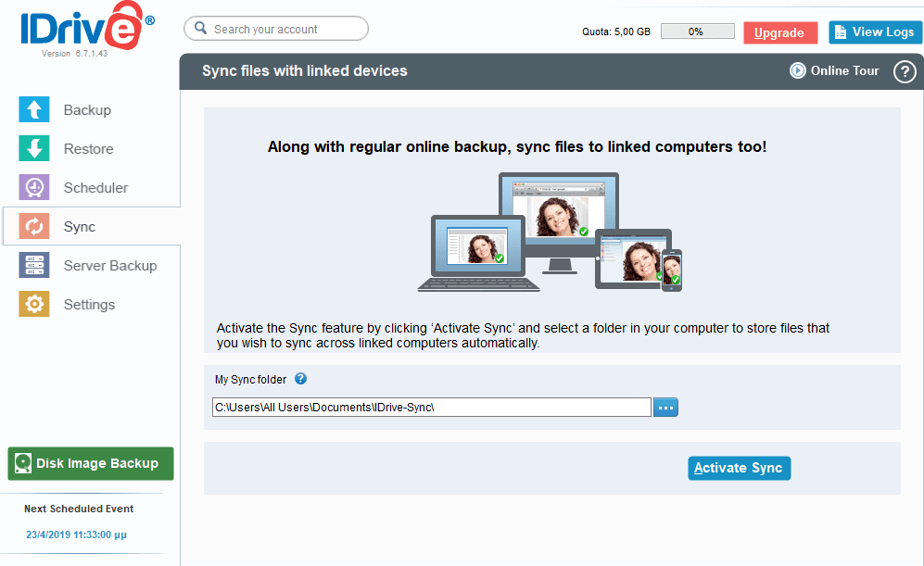Select the Sync tab label
The height and width of the screenshot is (566, 924).
pos(80,227)
